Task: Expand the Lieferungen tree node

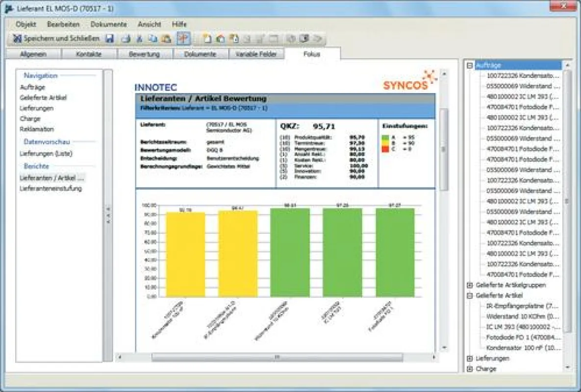Action: [470, 358]
